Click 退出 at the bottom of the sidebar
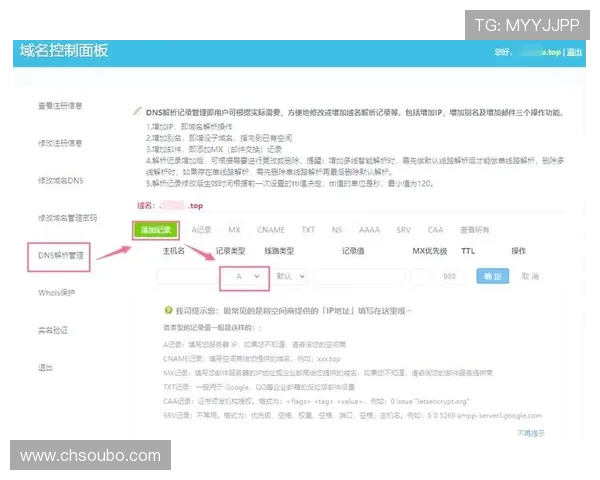The image size is (600, 480). point(45,367)
